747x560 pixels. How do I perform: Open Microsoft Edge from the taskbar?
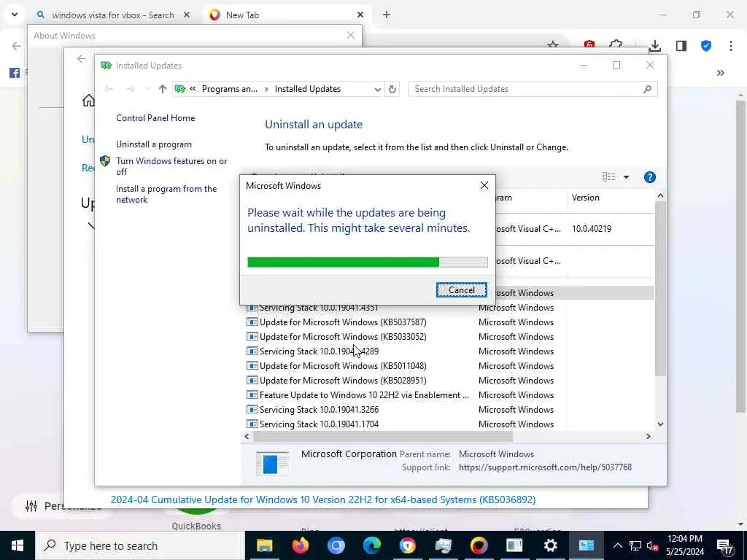click(371, 545)
